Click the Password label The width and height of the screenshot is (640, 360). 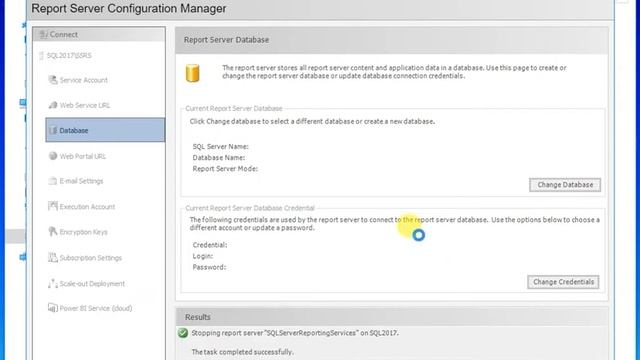pos(209,267)
